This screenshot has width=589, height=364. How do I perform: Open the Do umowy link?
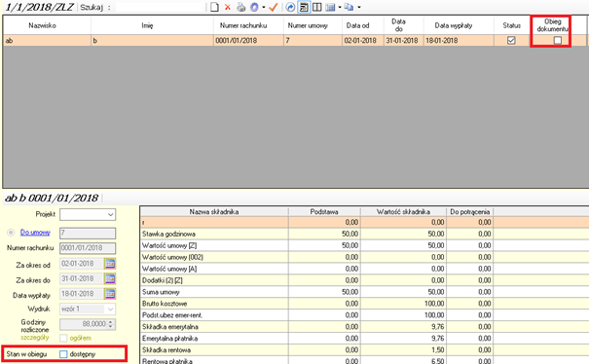pos(35,233)
